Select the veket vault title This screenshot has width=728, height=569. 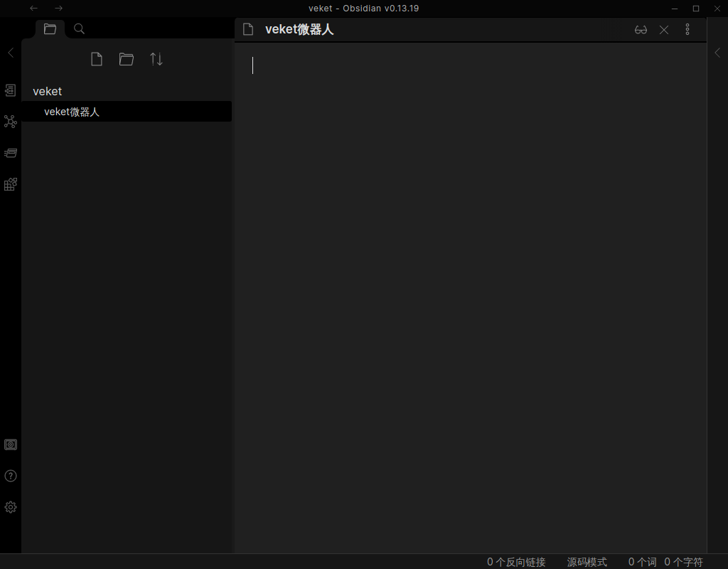pos(48,91)
